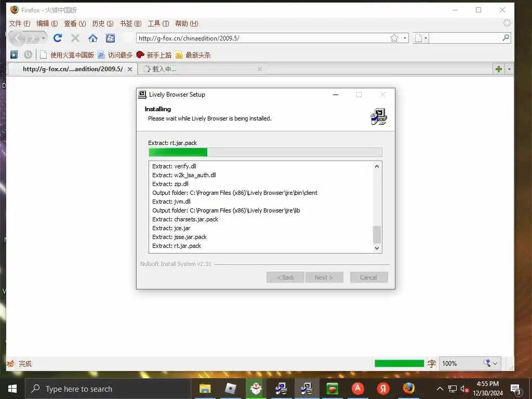Click the disabled Back button in setup

(x=285, y=277)
